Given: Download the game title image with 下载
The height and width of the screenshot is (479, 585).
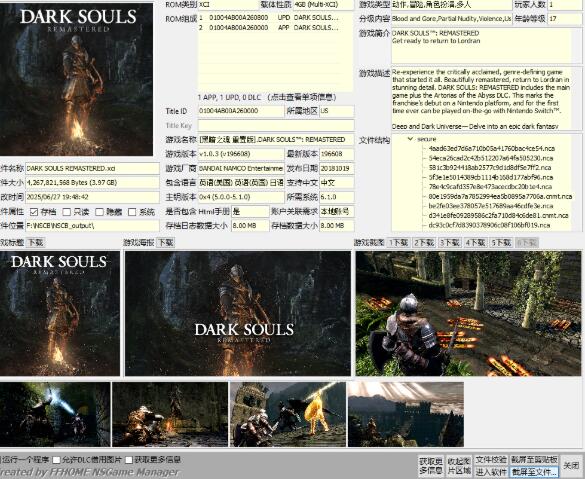Looking at the screenshot, I should pos(35,242).
